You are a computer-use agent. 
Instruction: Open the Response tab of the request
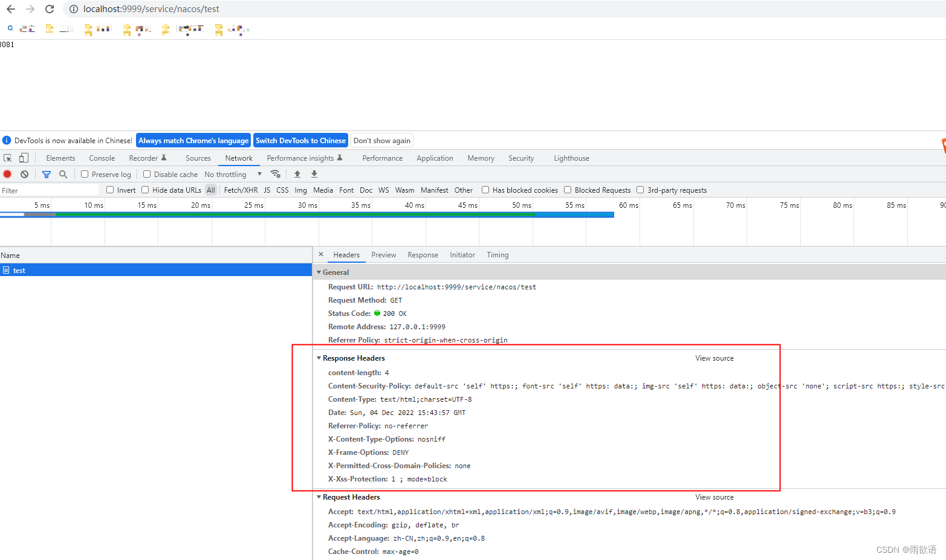(423, 255)
